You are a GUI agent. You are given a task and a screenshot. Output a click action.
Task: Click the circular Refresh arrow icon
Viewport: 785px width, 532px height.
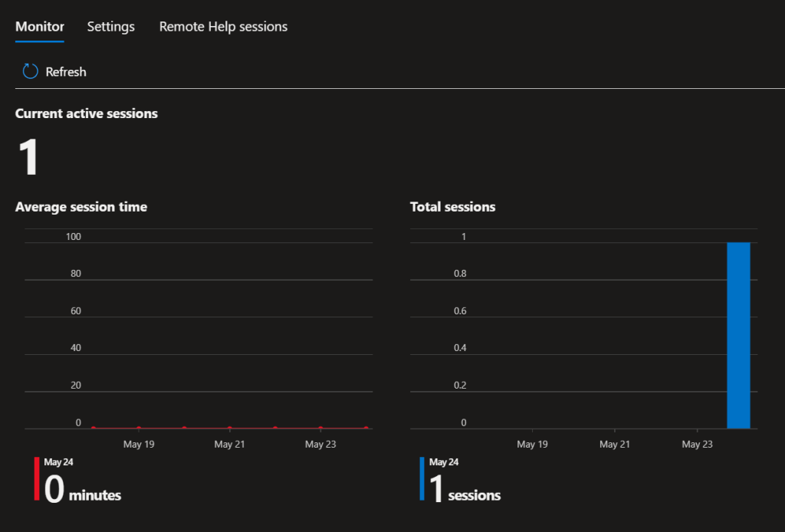(30, 72)
